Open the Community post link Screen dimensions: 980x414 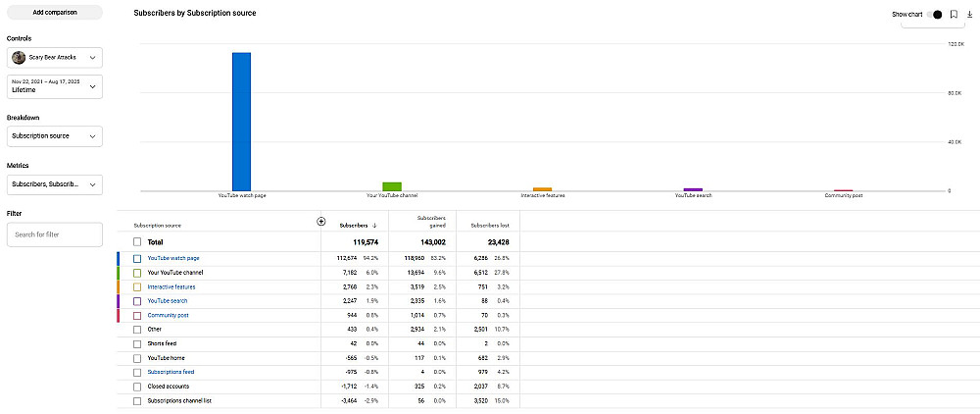coord(169,315)
